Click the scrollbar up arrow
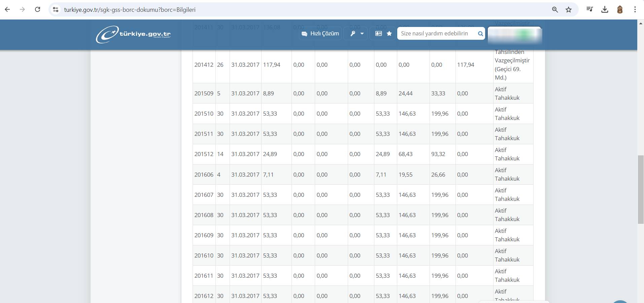Viewport: 644px width, 303px height. 641,23
